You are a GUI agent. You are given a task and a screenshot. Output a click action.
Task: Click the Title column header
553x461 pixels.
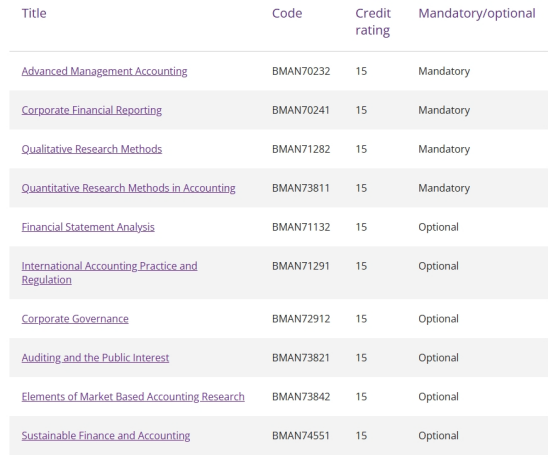click(34, 13)
